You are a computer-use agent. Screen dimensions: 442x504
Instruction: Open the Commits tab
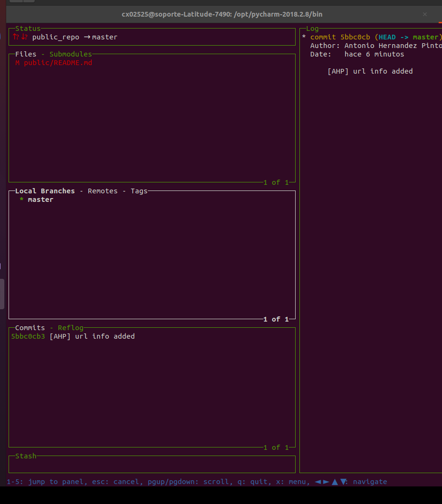click(x=30, y=328)
